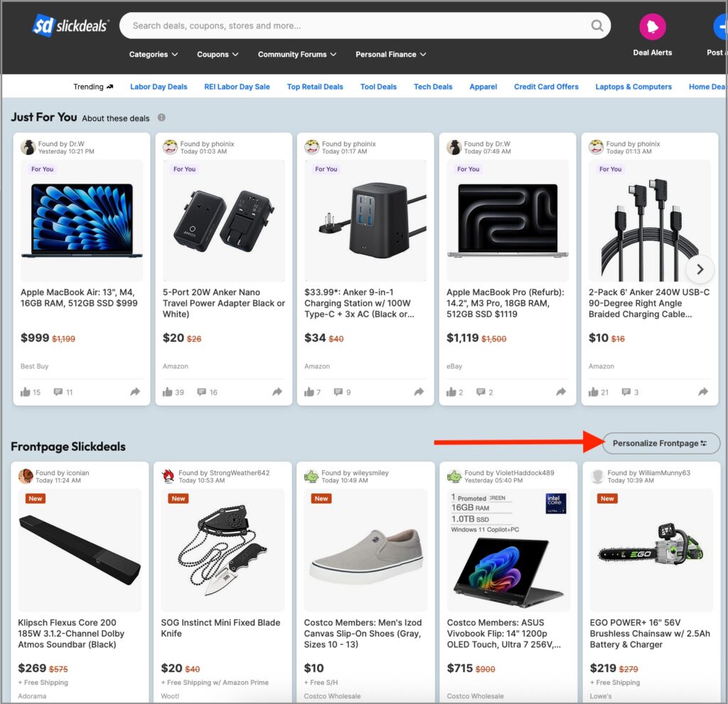The height and width of the screenshot is (704, 728).
Task: Open the Coupons dropdown
Action: [217, 54]
